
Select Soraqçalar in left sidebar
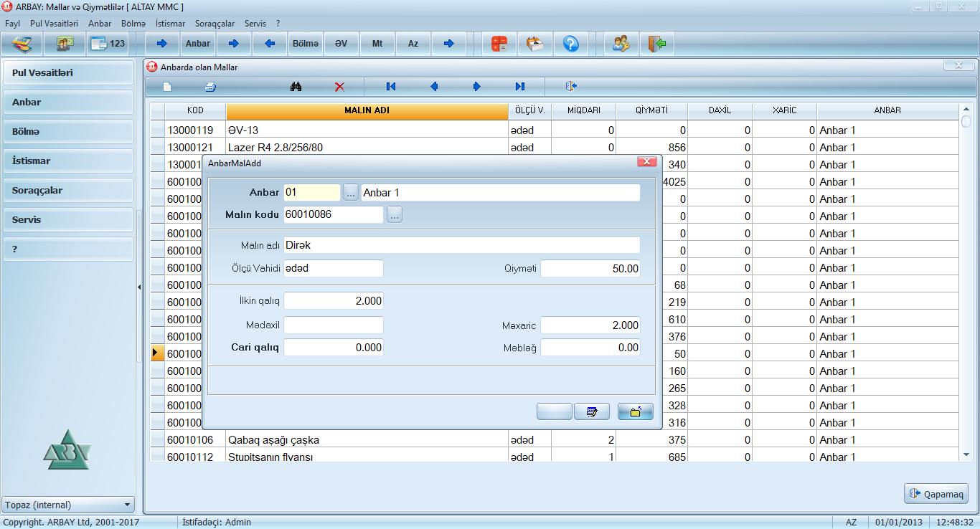68,190
